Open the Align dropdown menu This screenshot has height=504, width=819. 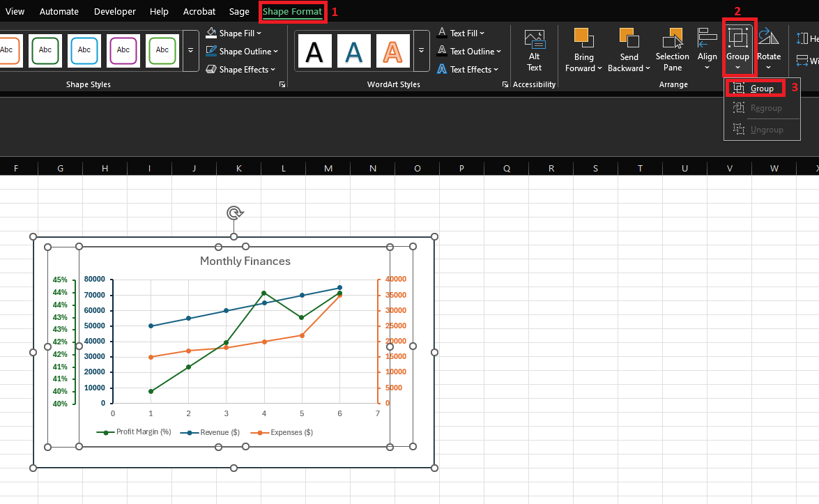point(707,49)
